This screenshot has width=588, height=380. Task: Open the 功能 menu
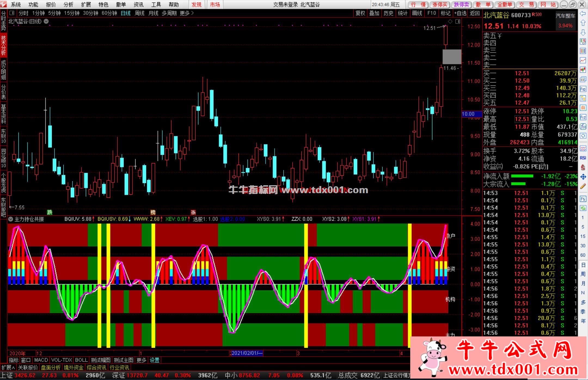click(x=33, y=4)
